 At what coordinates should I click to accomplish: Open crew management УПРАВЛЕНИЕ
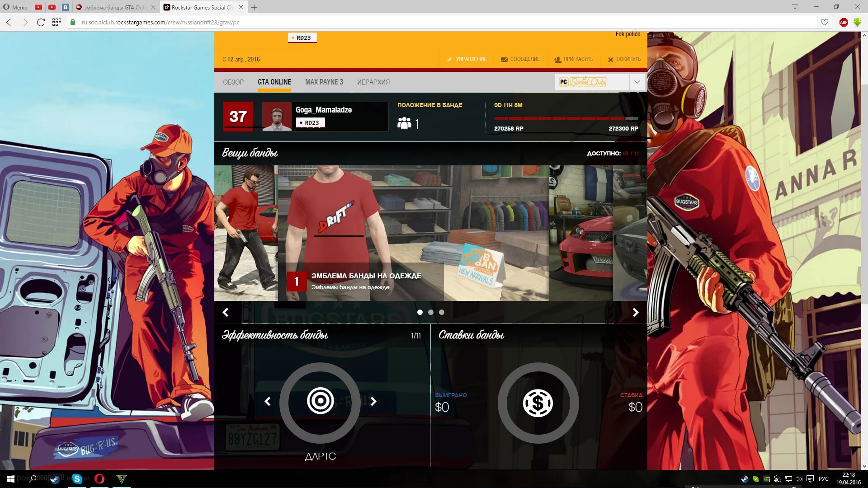467,59
